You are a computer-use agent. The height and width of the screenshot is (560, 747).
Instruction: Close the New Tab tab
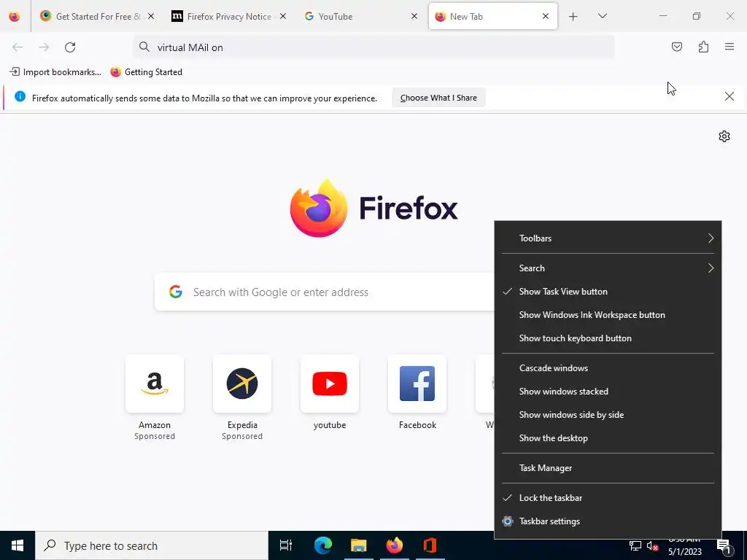(546, 16)
